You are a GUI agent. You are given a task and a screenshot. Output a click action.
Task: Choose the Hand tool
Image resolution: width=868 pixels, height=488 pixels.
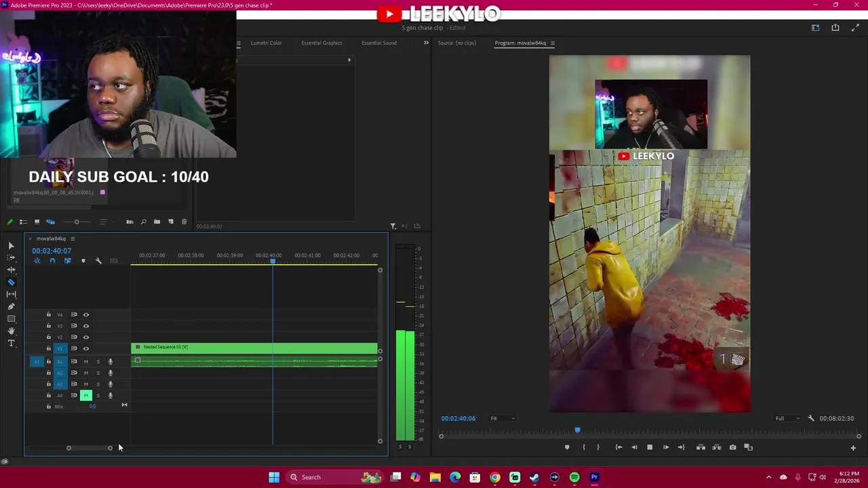pyautogui.click(x=11, y=331)
